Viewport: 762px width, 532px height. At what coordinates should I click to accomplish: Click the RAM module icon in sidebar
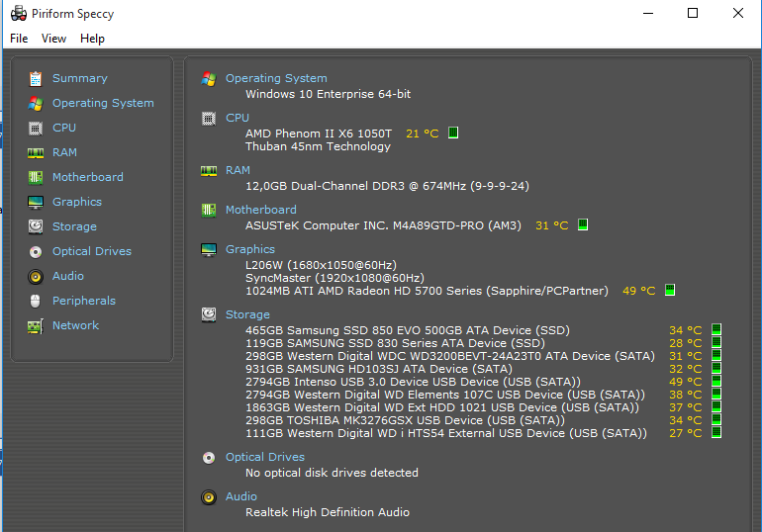36,153
